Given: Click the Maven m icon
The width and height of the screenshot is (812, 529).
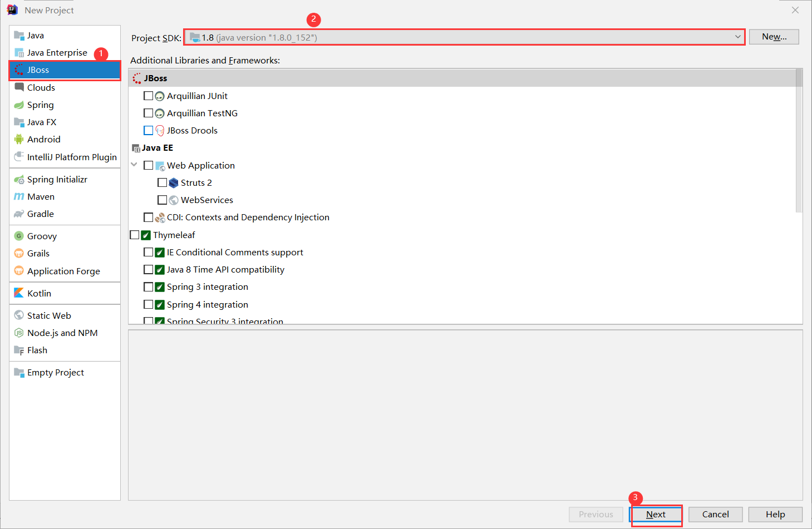Looking at the screenshot, I should pyautogui.click(x=19, y=197).
